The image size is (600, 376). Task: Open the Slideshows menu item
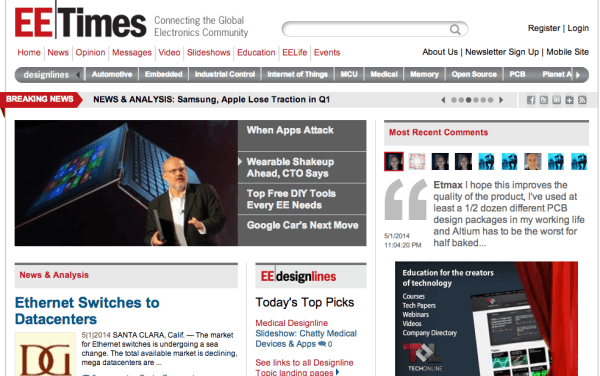click(209, 52)
